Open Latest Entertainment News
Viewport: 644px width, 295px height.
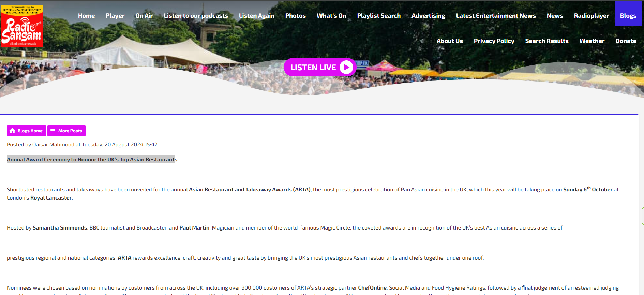[x=496, y=16]
